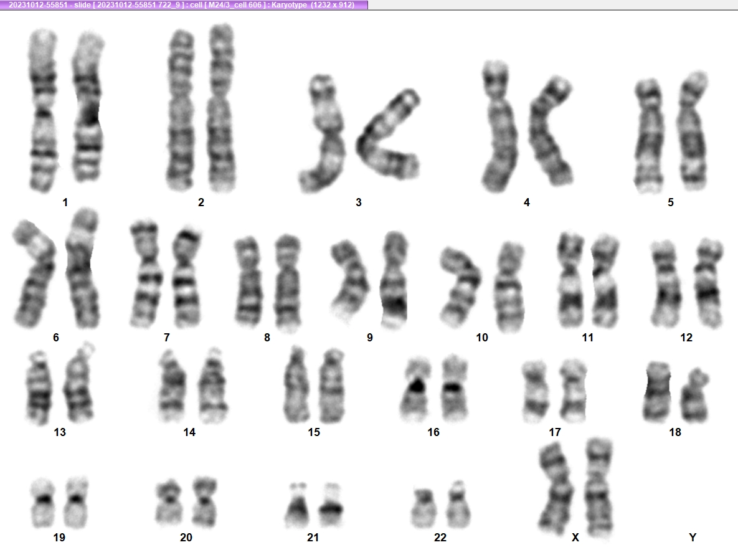The height and width of the screenshot is (560, 738).
Task: Click the Y chromosome label
Action: 693,538
